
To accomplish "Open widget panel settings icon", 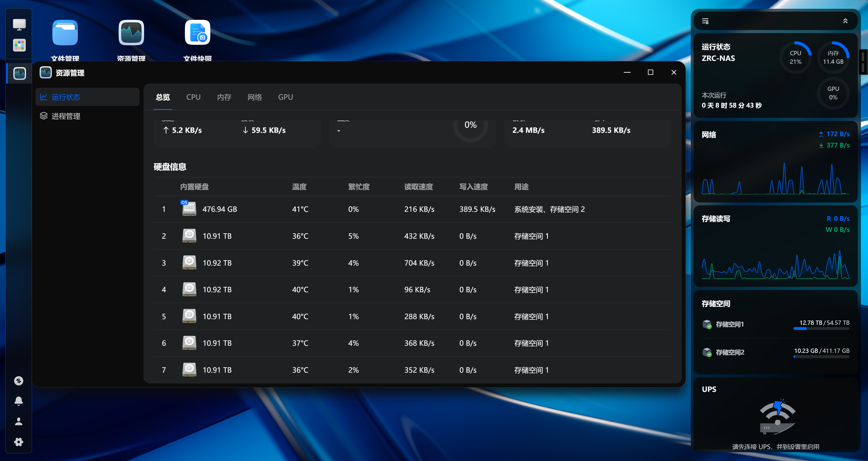I will click(x=705, y=21).
